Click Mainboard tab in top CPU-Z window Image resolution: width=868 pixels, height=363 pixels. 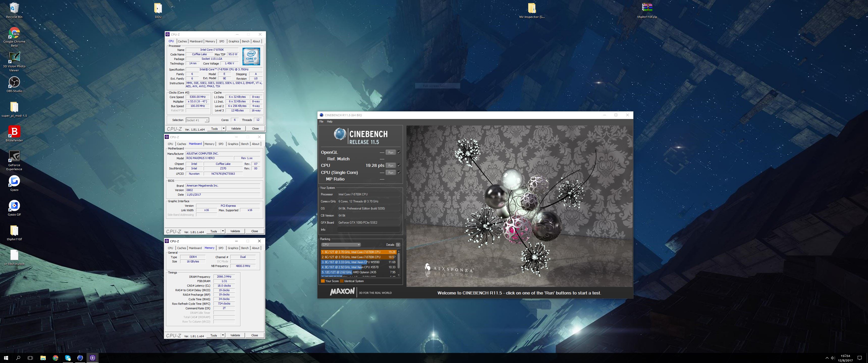point(196,41)
